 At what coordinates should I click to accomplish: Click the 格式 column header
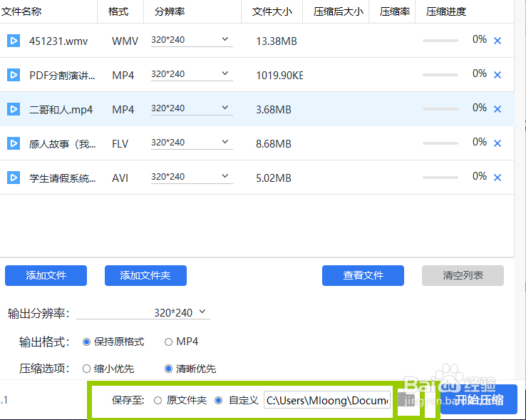point(118,11)
